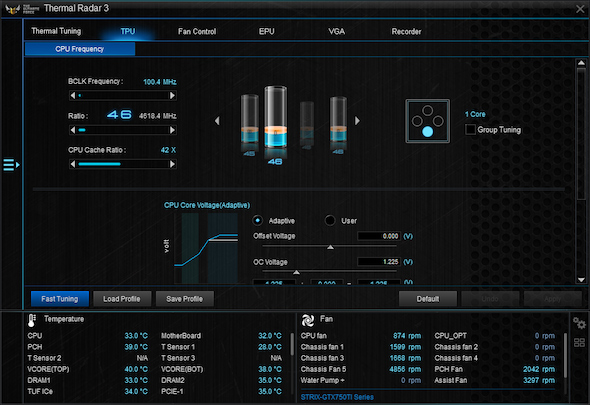Click the Default button
590x405 pixels.
[x=428, y=299]
